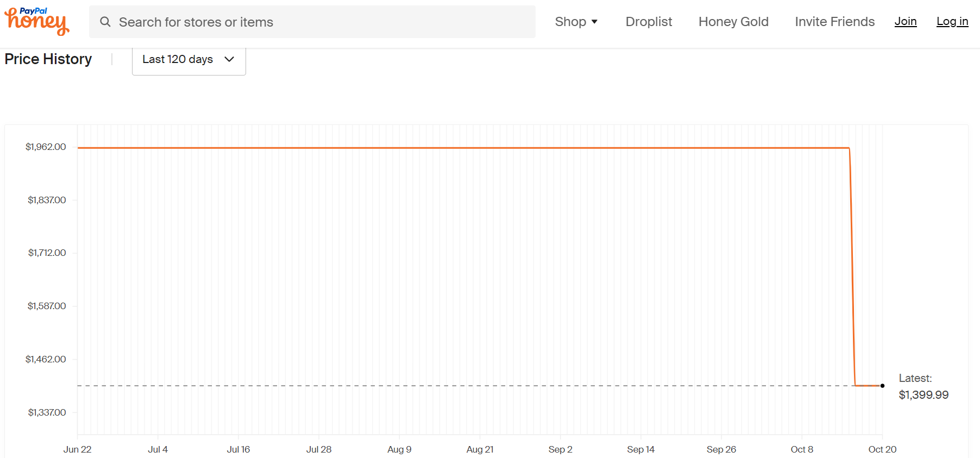Click the Shop dropdown arrow
The width and height of the screenshot is (980, 458).
point(594,22)
